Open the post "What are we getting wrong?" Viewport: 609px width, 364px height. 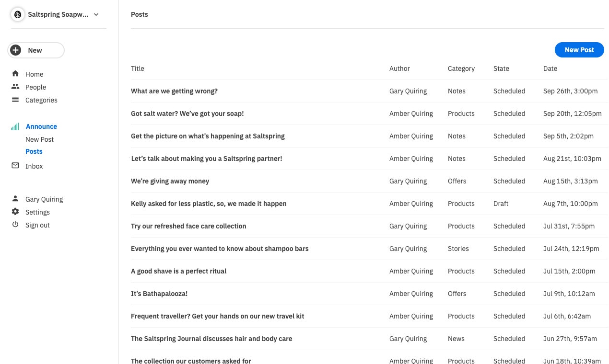point(174,91)
